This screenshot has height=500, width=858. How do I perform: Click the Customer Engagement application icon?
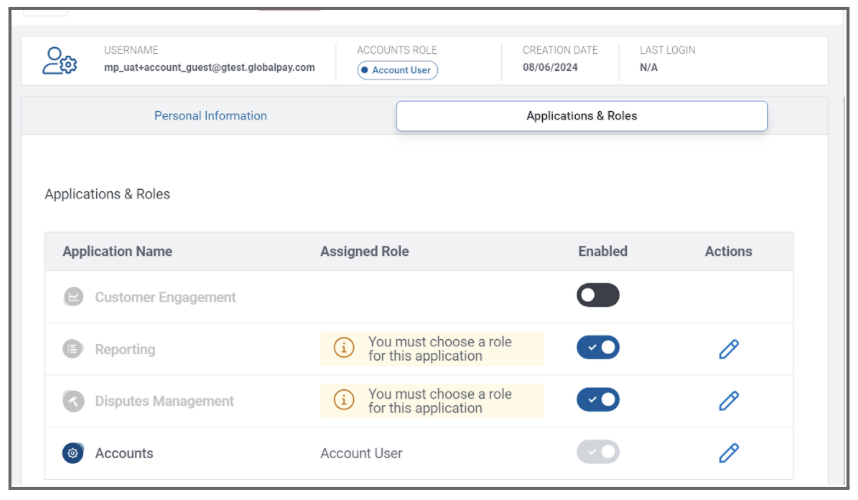[73, 297]
